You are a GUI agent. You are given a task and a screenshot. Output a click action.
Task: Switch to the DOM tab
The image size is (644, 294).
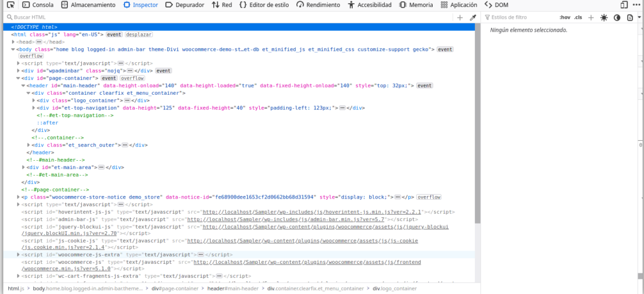point(497,5)
